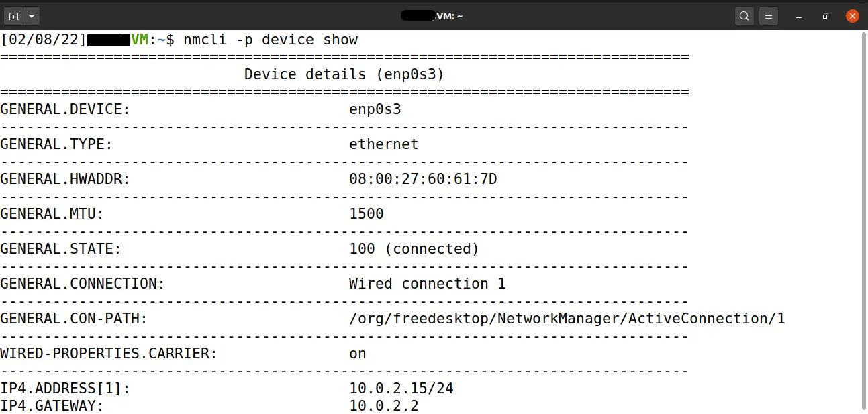Click the GENERAL.MTU value 1500
The height and width of the screenshot is (414, 868).
tap(367, 214)
